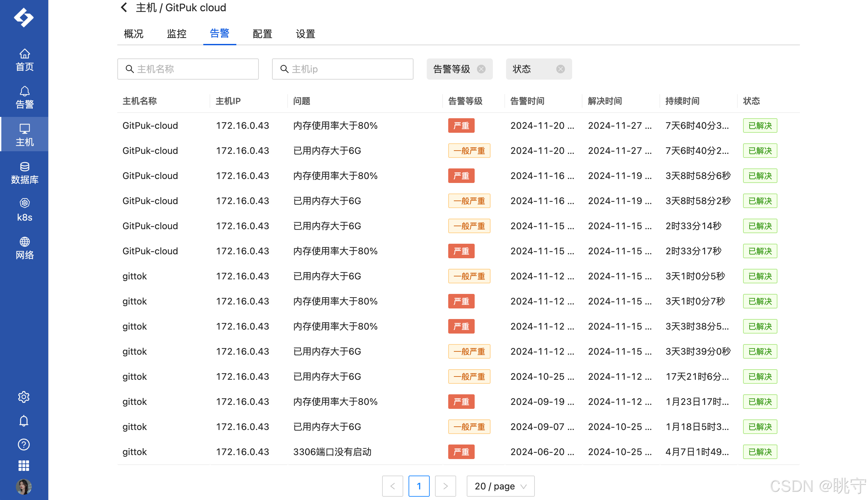Click 严重 tag in the 3天1时0分7秒 row
Viewport: 868px width, 500px height.
(461, 301)
